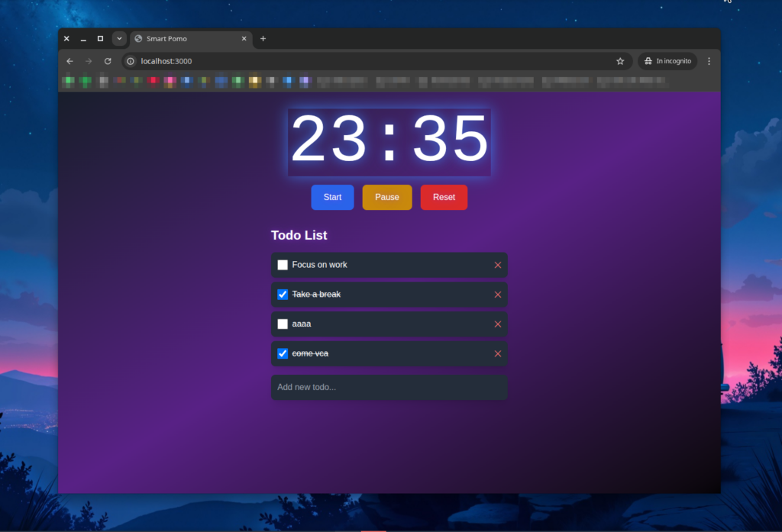Reset the timer with red button

pos(444,197)
